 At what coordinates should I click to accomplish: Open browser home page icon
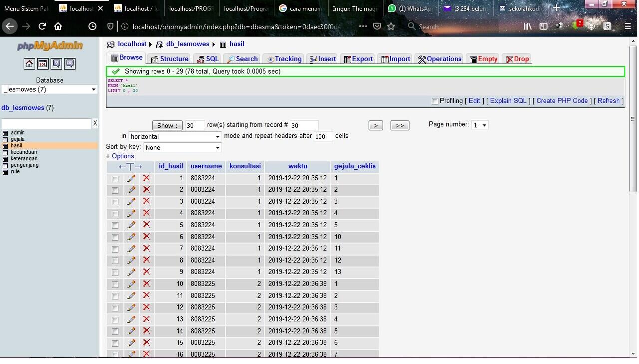coord(58,26)
